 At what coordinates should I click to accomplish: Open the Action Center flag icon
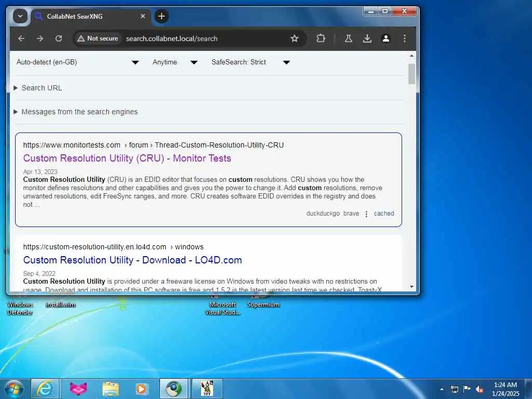pyautogui.click(x=467, y=389)
